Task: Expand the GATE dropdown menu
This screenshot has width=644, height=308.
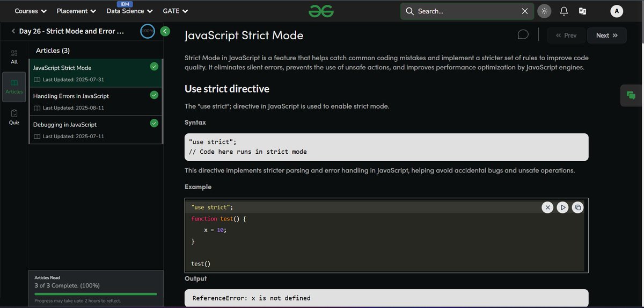Action: tap(175, 11)
